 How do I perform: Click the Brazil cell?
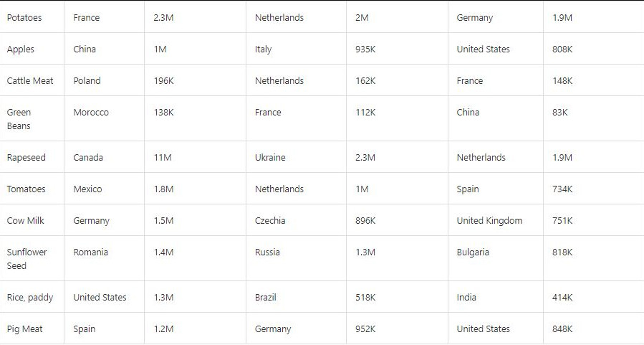(x=266, y=298)
